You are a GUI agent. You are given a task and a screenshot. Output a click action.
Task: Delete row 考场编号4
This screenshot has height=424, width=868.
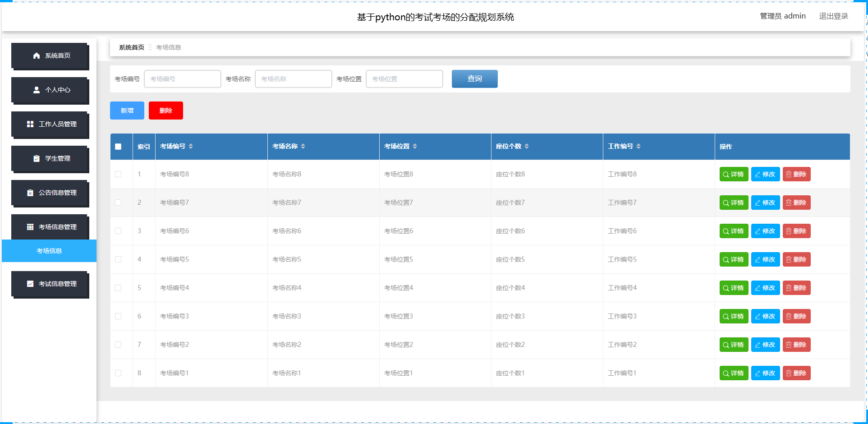coord(796,288)
